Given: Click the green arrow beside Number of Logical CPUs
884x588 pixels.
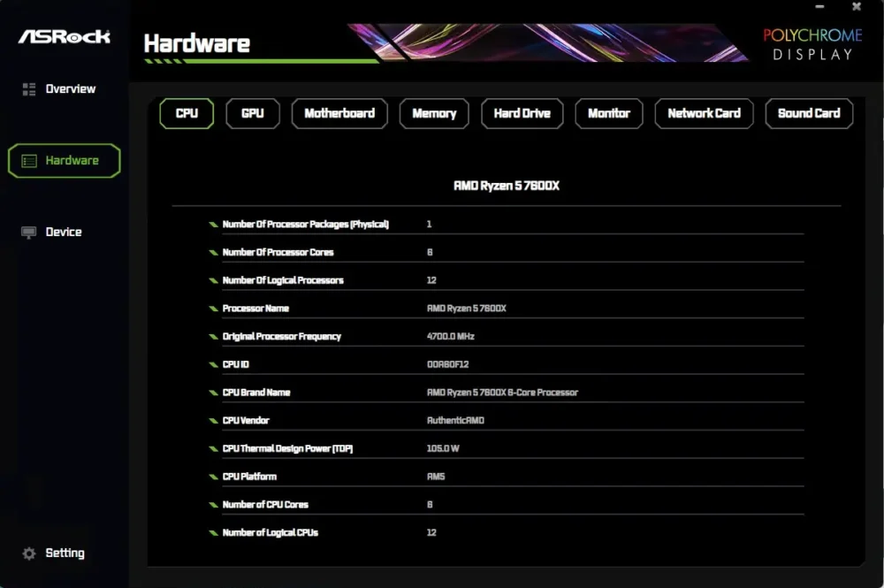Looking at the screenshot, I should pyautogui.click(x=213, y=533).
